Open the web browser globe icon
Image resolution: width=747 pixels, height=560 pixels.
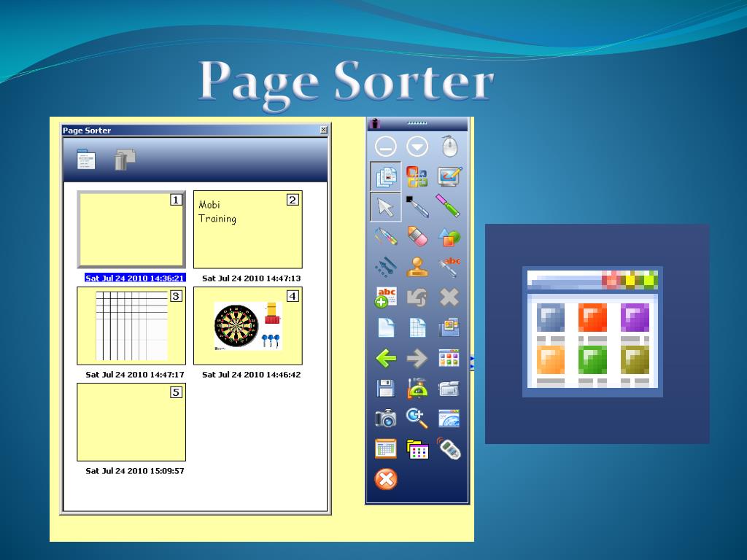click(x=449, y=418)
